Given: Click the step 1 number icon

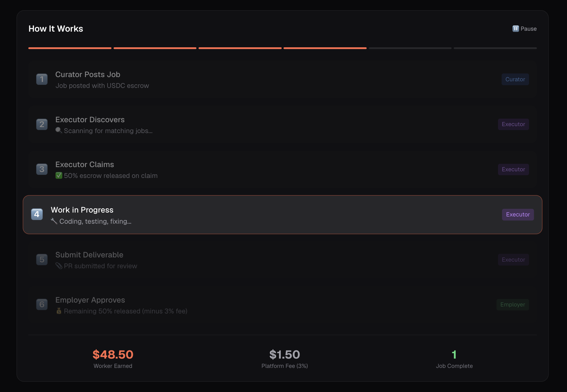Looking at the screenshot, I should tap(42, 79).
